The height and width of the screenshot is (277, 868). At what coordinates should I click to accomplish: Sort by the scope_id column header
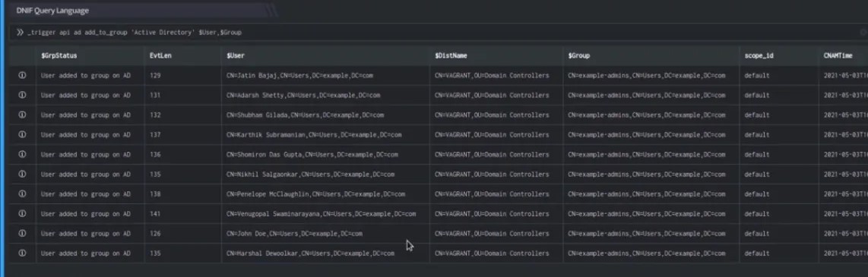pyautogui.click(x=759, y=56)
